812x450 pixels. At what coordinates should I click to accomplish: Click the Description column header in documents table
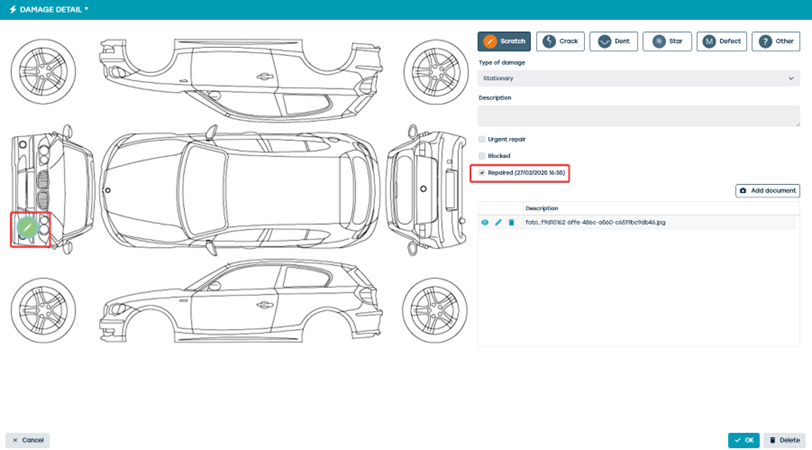[542, 208]
